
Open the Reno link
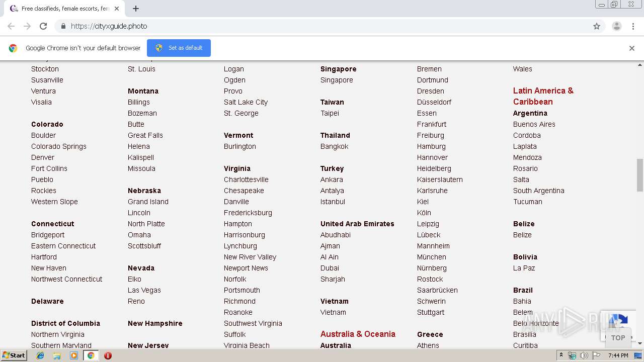[136, 301]
